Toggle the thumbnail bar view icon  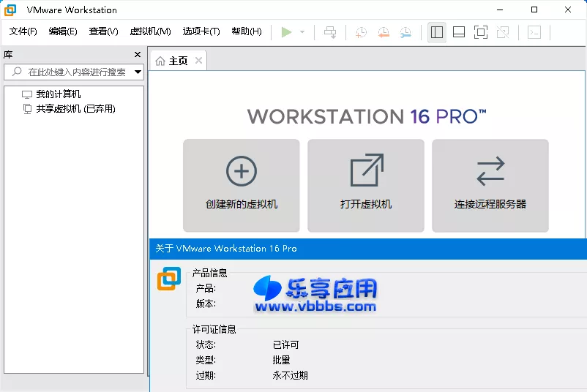tap(459, 32)
